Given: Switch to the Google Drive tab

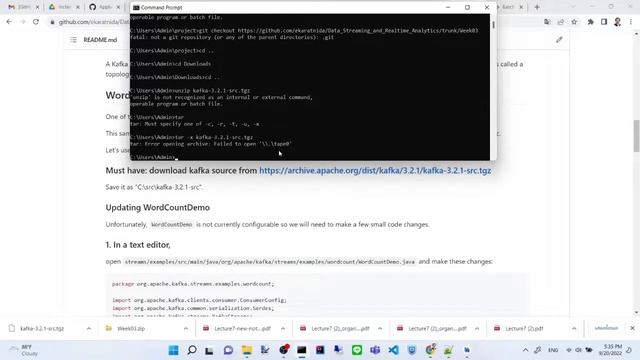Looking at the screenshot, I should [64, 7].
